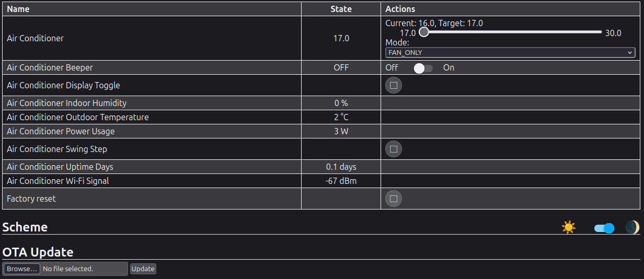
Task: Open the FAN_ONLY mode dropdown
Action: 510,53
